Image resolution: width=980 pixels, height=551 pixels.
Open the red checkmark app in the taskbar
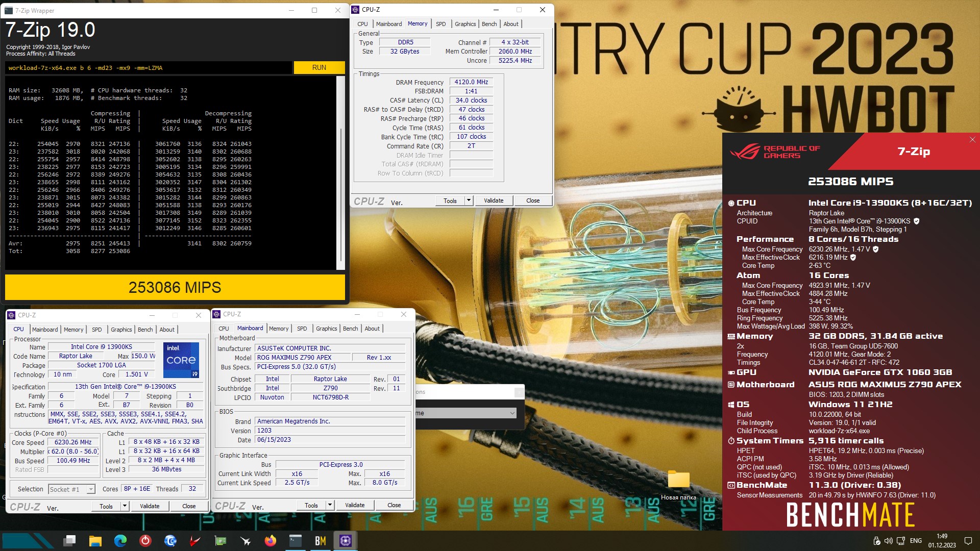(195, 541)
